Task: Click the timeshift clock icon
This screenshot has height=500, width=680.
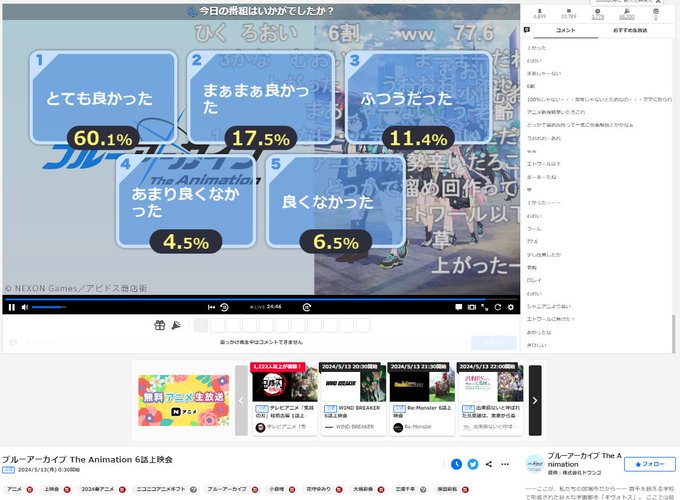Action: [456, 464]
